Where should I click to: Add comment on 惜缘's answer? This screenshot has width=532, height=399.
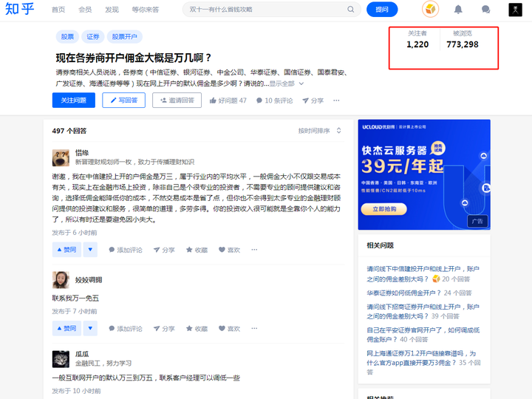pos(125,250)
